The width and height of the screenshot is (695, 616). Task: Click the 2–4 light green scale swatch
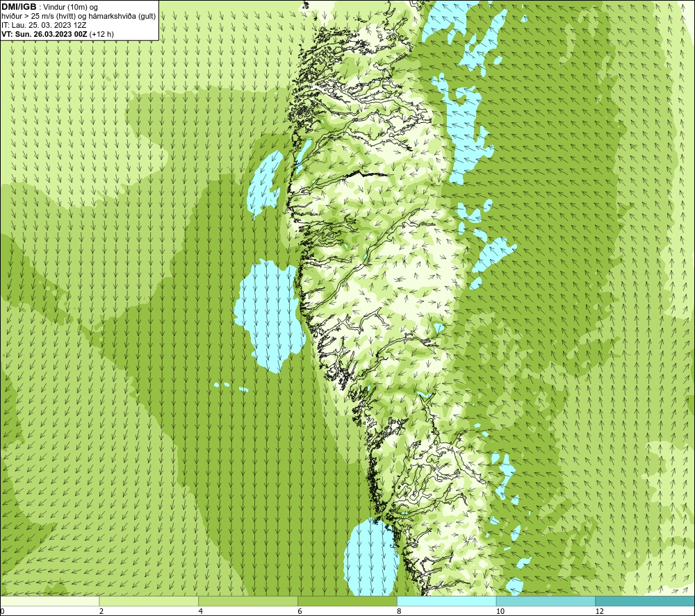[149, 601]
